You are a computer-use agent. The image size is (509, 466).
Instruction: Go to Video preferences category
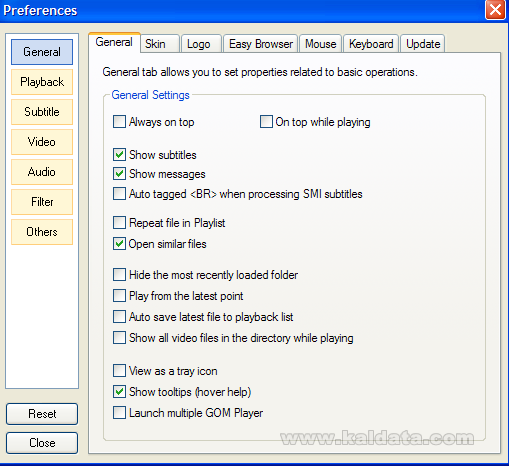[x=42, y=142]
